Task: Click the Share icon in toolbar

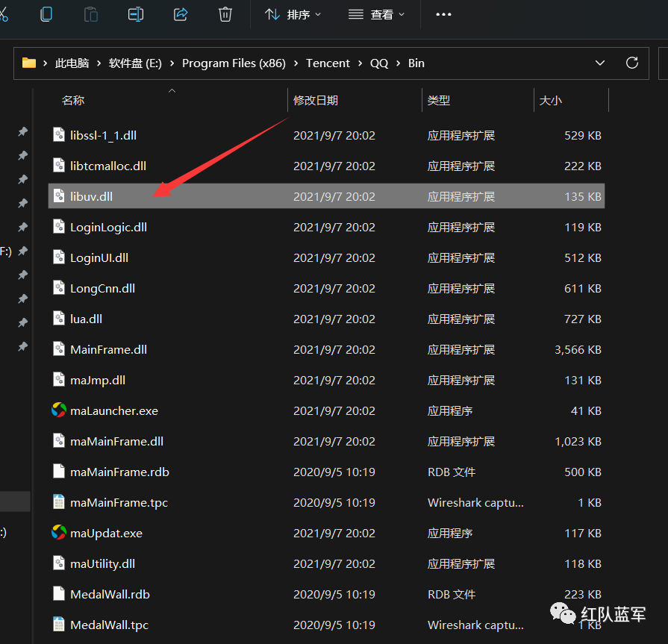Action: pyautogui.click(x=181, y=14)
